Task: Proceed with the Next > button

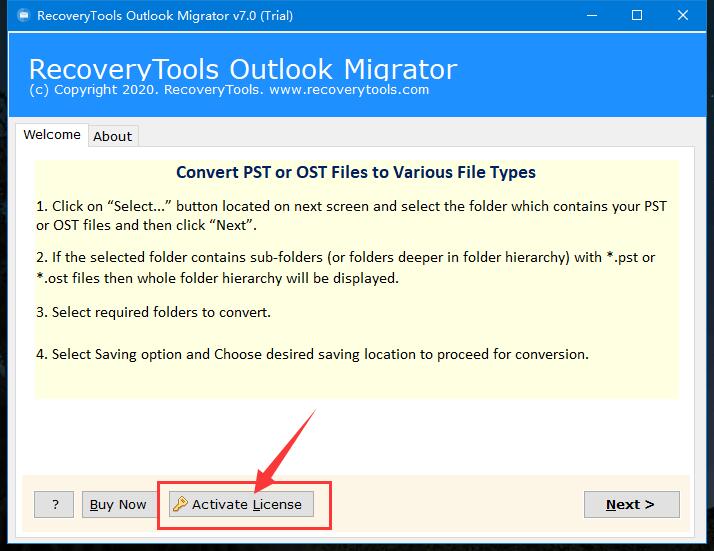Action: [x=632, y=504]
